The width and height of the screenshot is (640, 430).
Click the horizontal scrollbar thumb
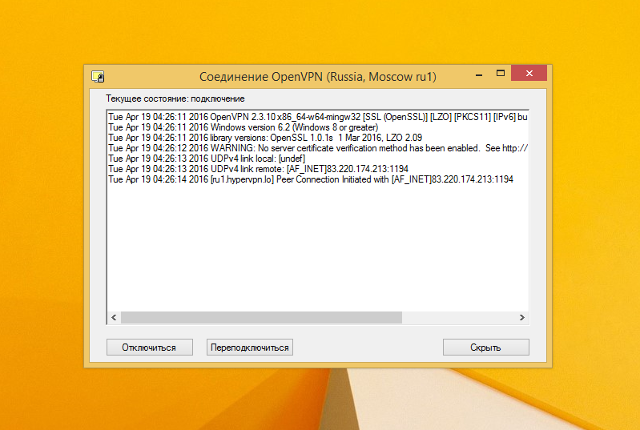262,317
